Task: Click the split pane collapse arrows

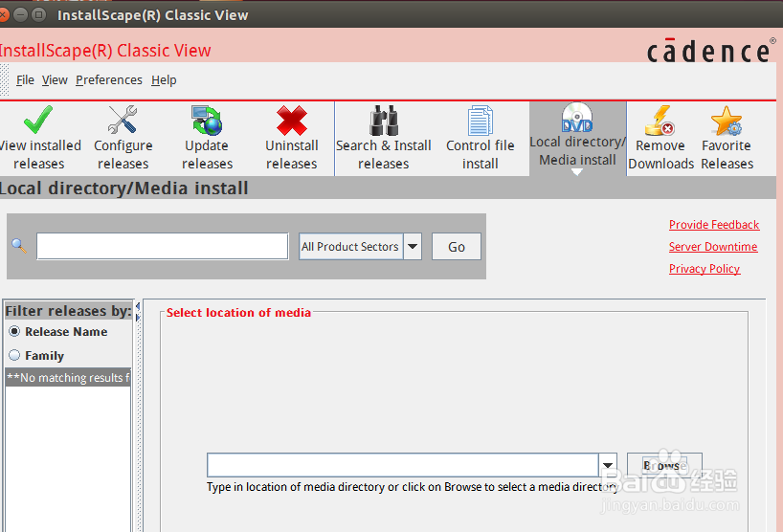Action: 139,312
